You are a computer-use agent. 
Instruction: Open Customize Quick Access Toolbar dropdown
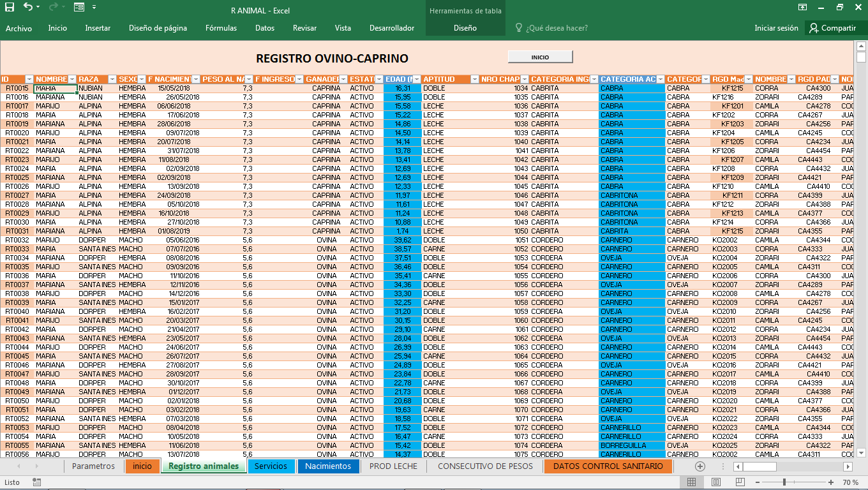(94, 8)
